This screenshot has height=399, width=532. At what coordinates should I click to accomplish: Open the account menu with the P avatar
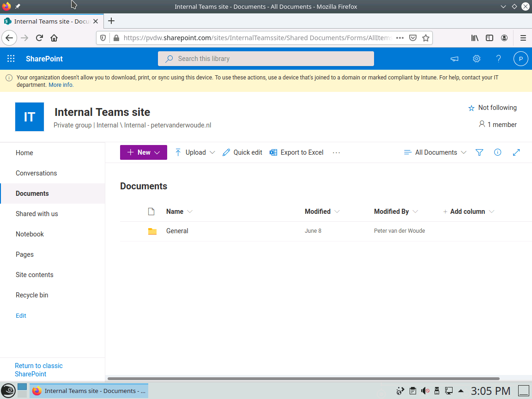tap(520, 59)
